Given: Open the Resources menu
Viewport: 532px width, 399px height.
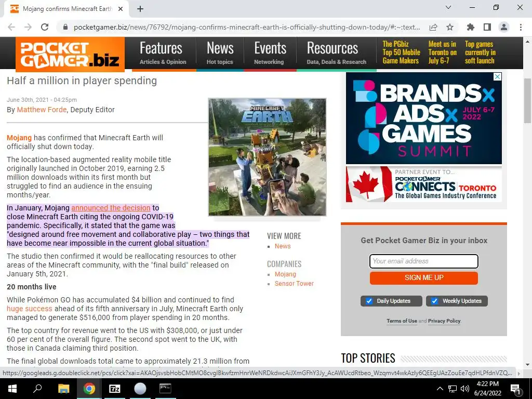Looking at the screenshot, I should click(336, 53).
